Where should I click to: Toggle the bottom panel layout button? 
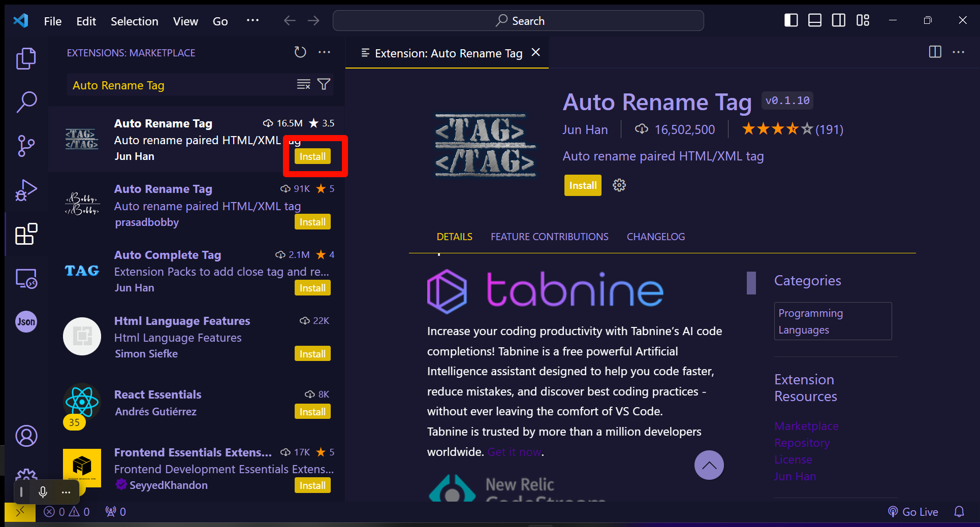click(x=815, y=20)
